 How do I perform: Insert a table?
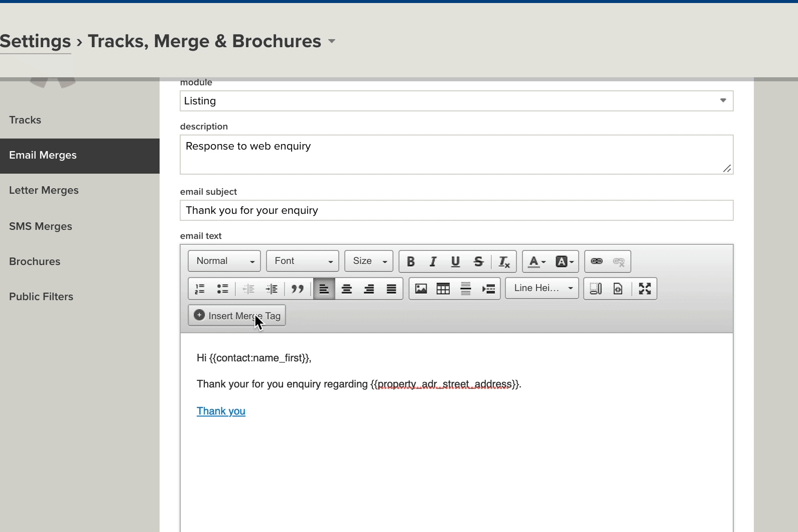pyautogui.click(x=443, y=289)
